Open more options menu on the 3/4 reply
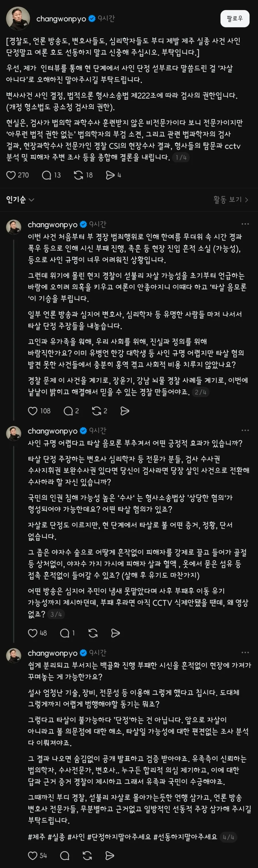This screenshot has height=868, width=258. (x=245, y=431)
